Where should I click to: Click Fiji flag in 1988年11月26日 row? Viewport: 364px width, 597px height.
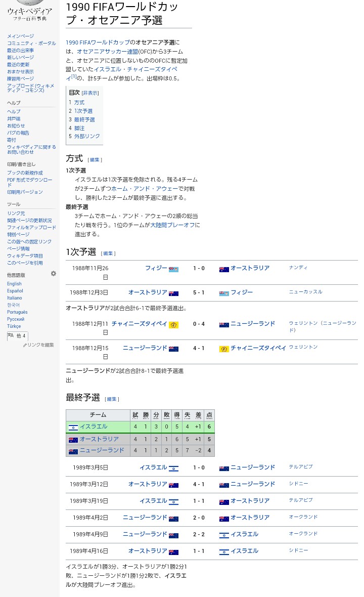point(173,269)
